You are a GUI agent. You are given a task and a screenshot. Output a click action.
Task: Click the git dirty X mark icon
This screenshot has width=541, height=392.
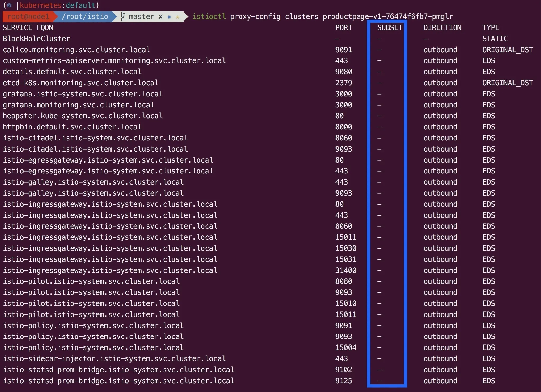pos(161,17)
